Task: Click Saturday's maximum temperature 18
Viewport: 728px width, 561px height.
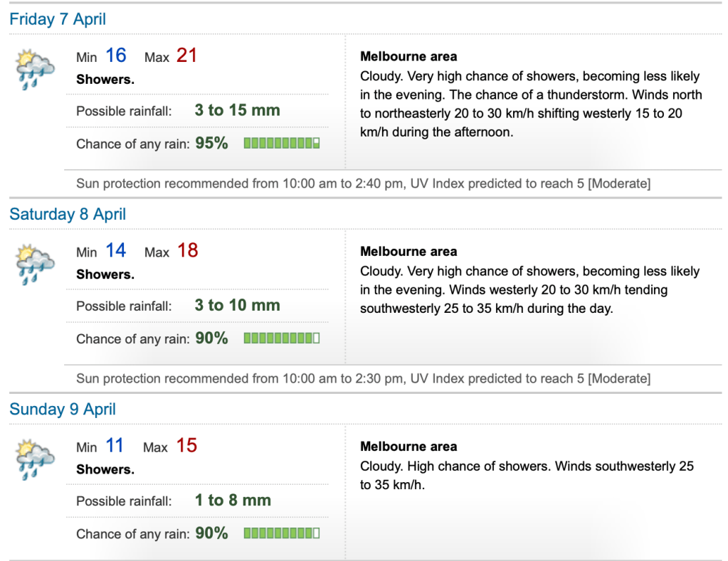Action: (x=187, y=251)
